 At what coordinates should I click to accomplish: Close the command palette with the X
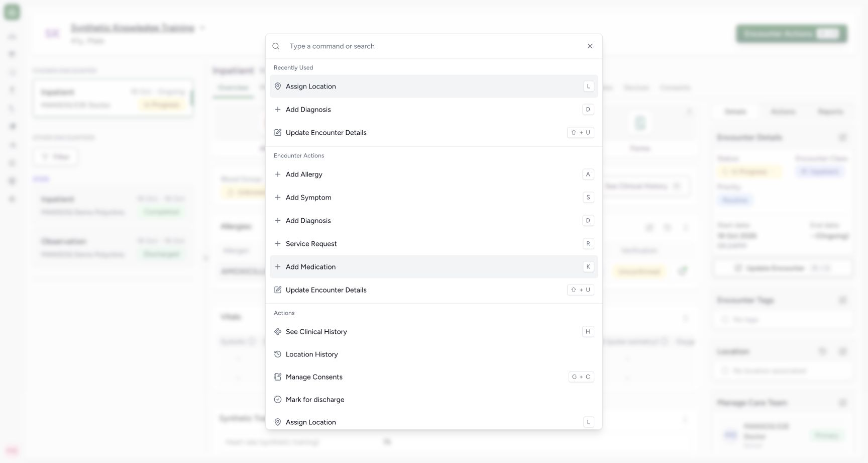(590, 46)
